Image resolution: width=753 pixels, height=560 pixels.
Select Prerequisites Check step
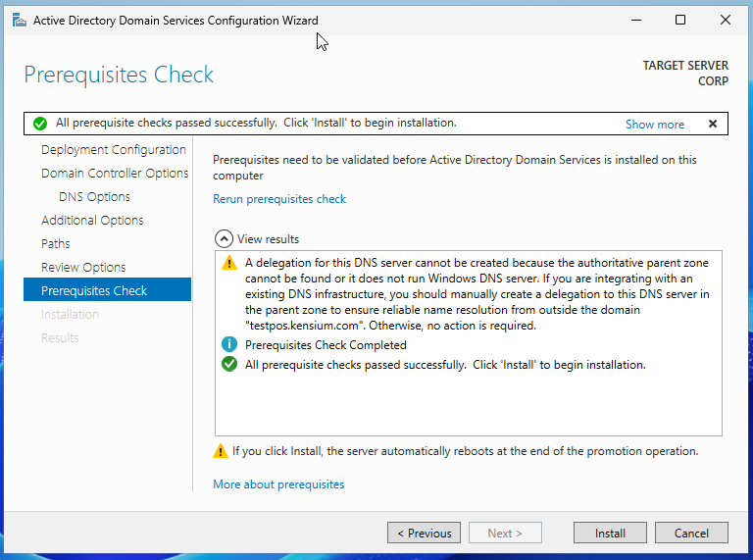pos(107,289)
